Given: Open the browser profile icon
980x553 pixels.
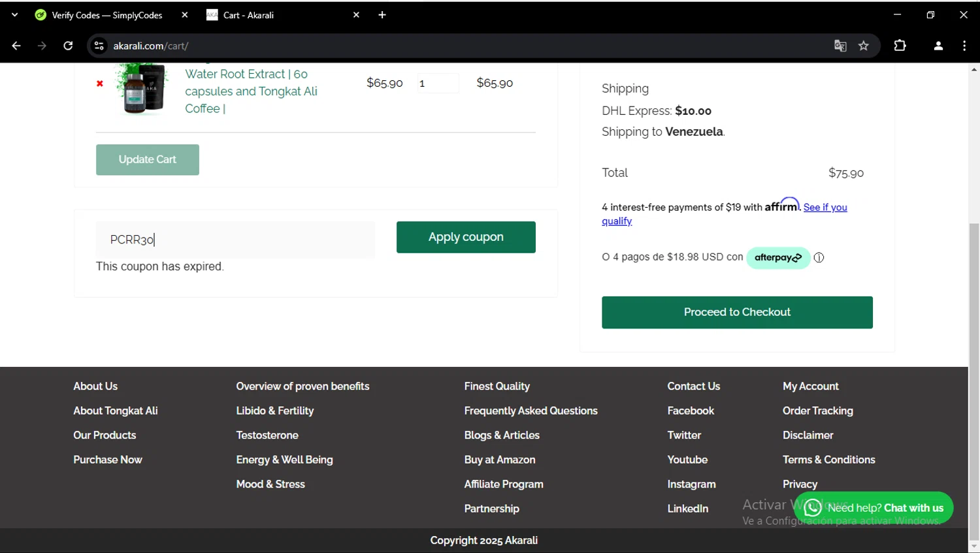Looking at the screenshot, I should tap(938, 46).
